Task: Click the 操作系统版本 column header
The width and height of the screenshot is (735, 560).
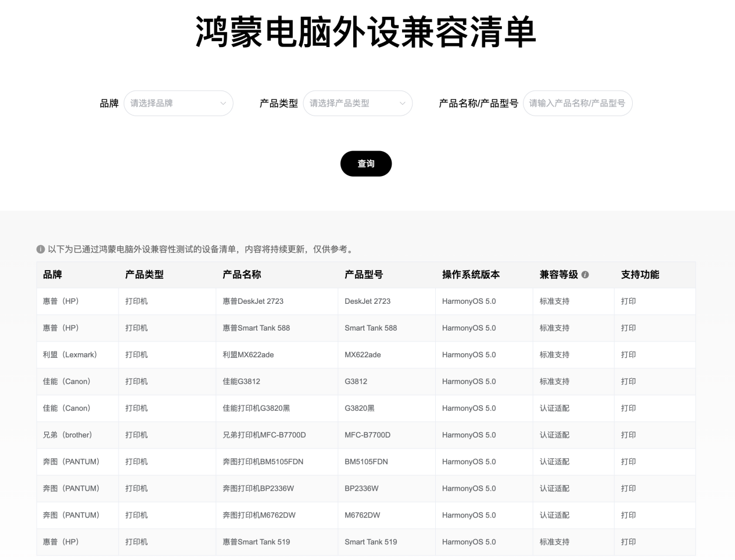Action: tap(471, 275)
